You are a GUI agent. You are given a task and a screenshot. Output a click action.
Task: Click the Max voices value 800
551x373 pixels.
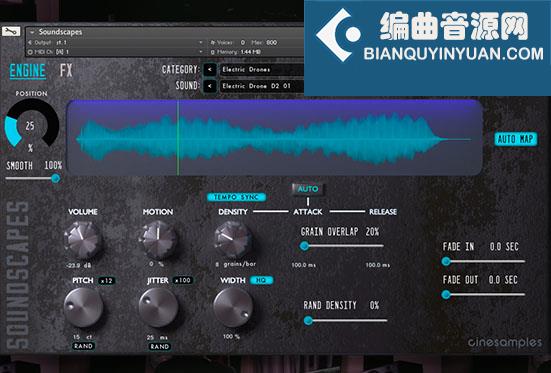pyautogui.click(x=271, y=42)
